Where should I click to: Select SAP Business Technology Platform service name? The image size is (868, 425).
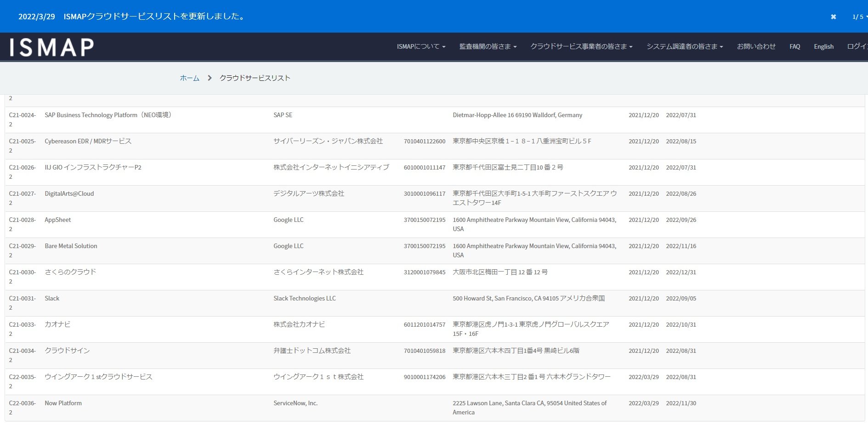point(109,115)
